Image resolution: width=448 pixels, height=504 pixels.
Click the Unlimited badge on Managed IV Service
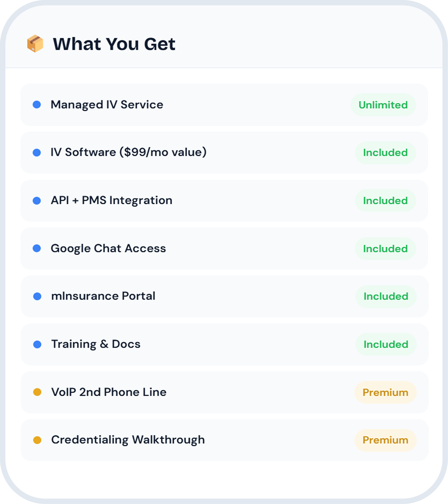click(x=383, y=105)
